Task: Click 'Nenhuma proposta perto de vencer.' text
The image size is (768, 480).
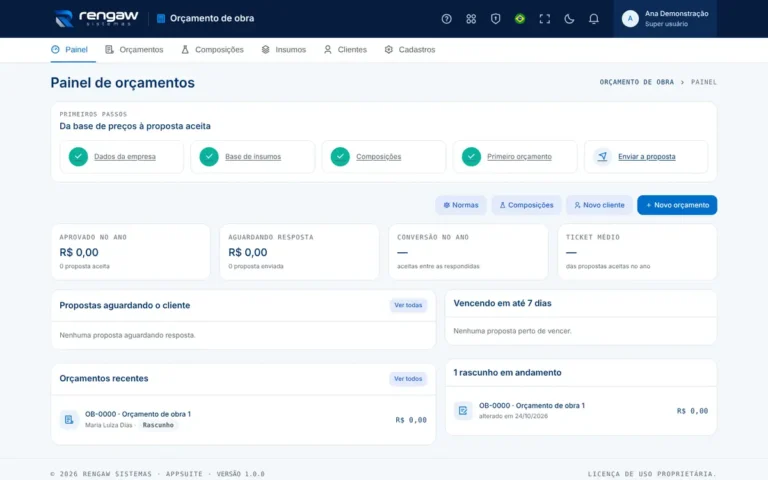Action: 512,331
